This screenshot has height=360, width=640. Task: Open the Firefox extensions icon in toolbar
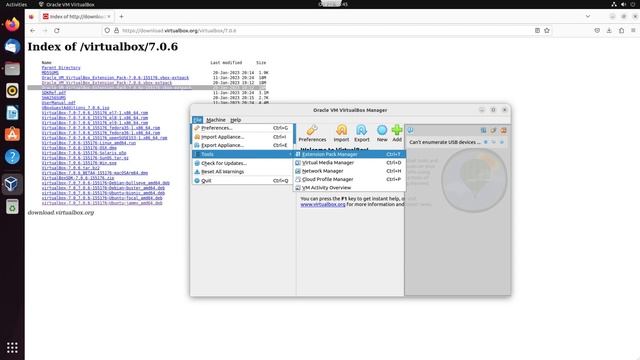pyautogui.click(x=621, y=31)
